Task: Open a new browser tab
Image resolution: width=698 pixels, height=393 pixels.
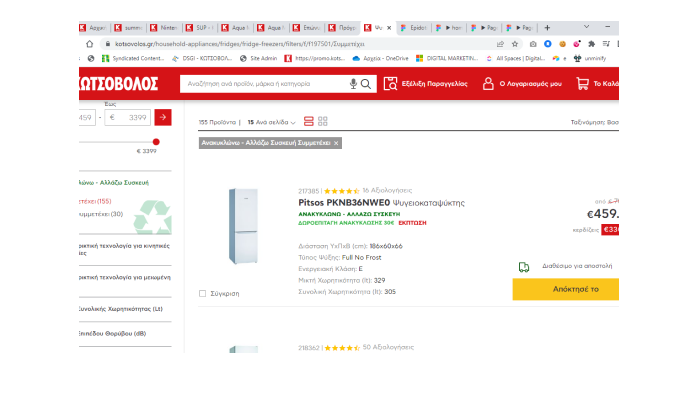Action: 547,28
